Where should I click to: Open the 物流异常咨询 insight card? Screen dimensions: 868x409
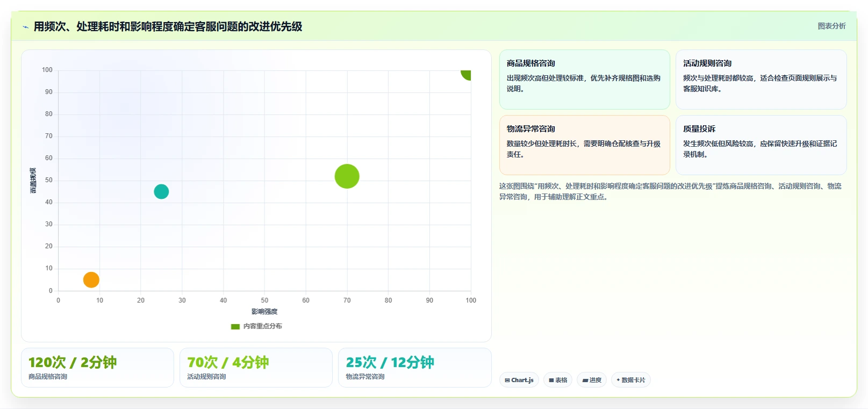pos(585,145)
